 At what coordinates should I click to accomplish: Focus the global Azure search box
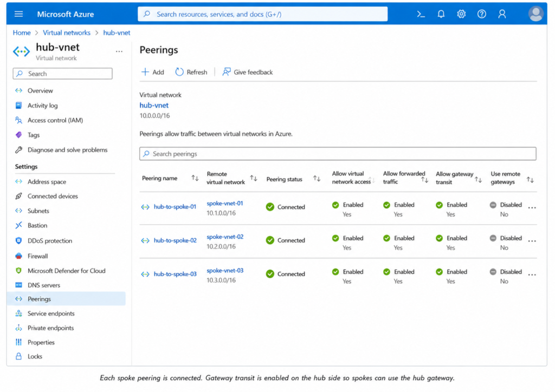point(263,14)
